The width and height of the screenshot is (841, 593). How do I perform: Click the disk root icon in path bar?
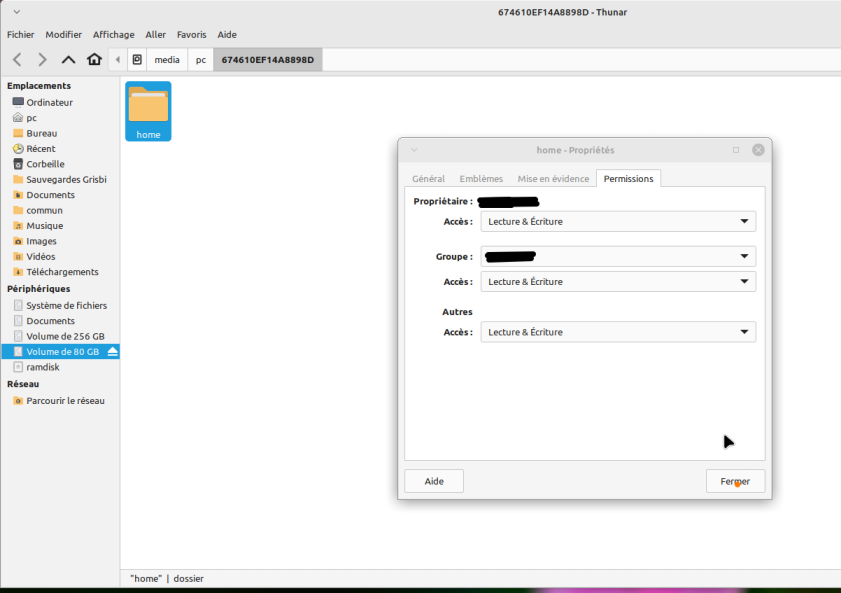point(137,60)
